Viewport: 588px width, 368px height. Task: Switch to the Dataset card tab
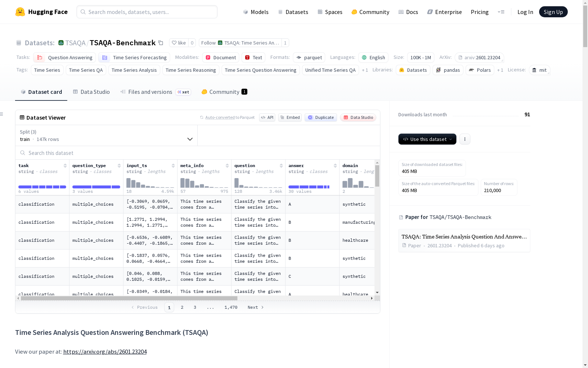tap(41, 92)
